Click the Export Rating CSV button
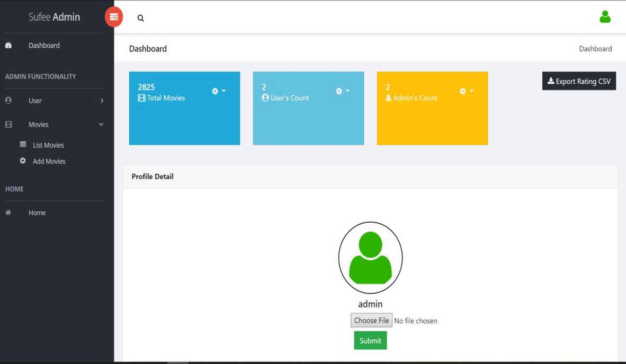The image size is (626, 364). 579,81
